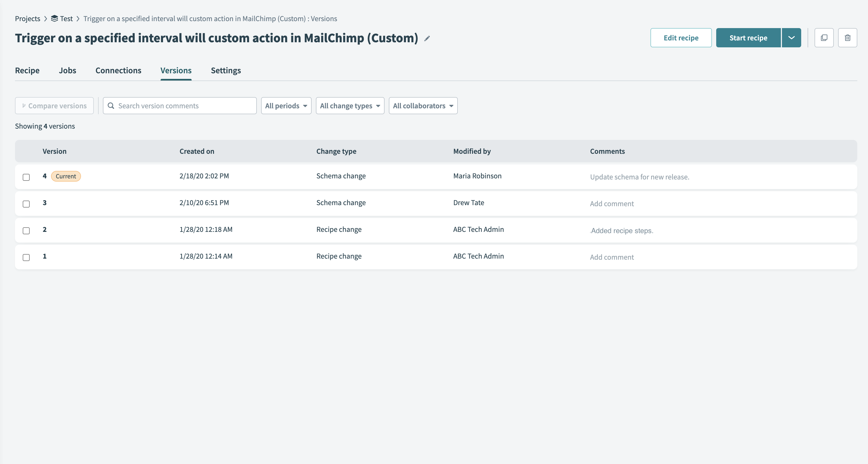Screen dimensions: 868x464
Task: Click the trash icon to delete recipe
Action: pos(847,38)
